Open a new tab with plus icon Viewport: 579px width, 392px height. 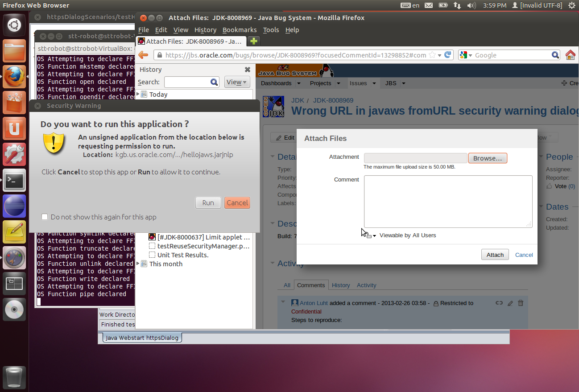click(254, 41)
